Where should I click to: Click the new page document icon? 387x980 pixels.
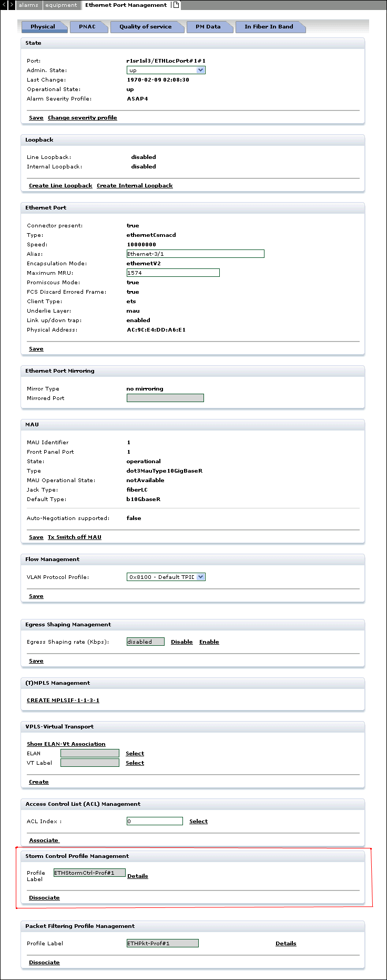[x=177, y=5]
